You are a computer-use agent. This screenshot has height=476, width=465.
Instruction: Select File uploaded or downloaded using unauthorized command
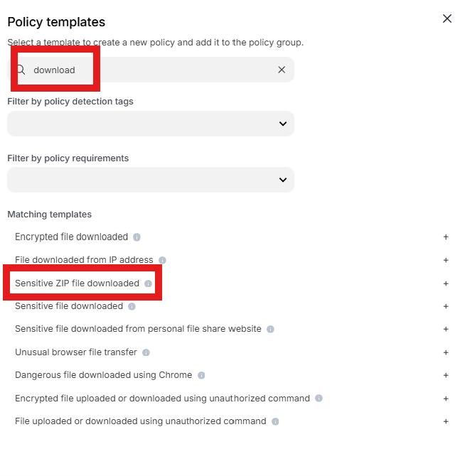[x=140, y=421]
